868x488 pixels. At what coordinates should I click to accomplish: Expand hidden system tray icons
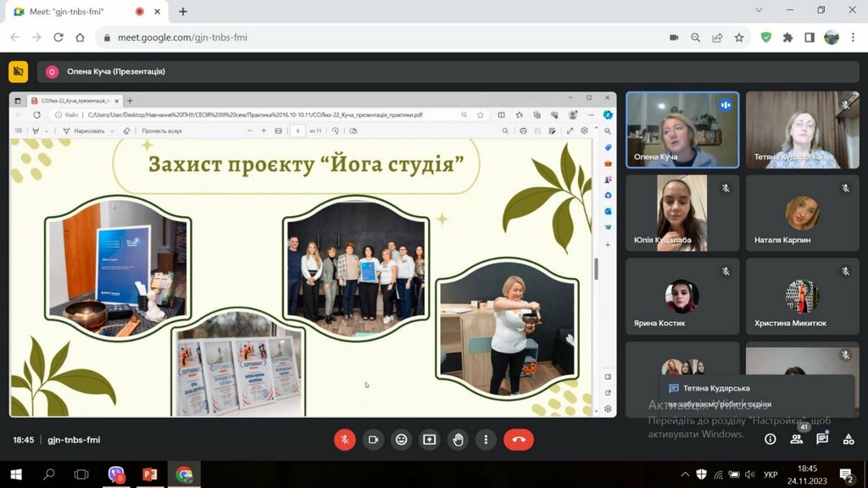click(x=685, y=474)
